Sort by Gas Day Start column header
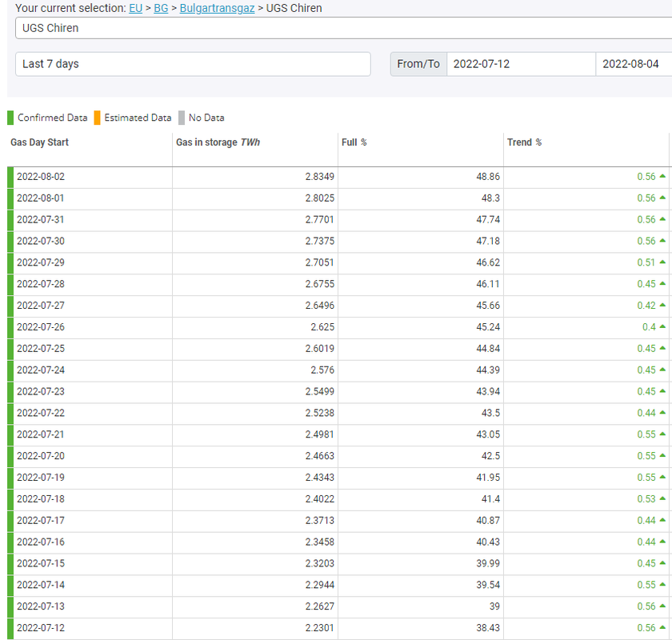 click(39, 142)
